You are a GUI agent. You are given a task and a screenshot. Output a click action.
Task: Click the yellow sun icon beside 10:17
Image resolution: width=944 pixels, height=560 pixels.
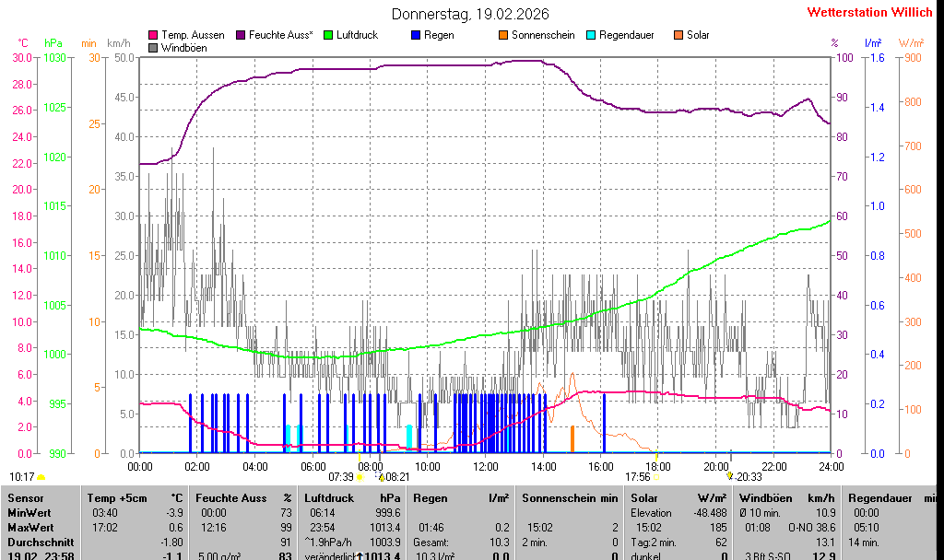click(41, 478)
